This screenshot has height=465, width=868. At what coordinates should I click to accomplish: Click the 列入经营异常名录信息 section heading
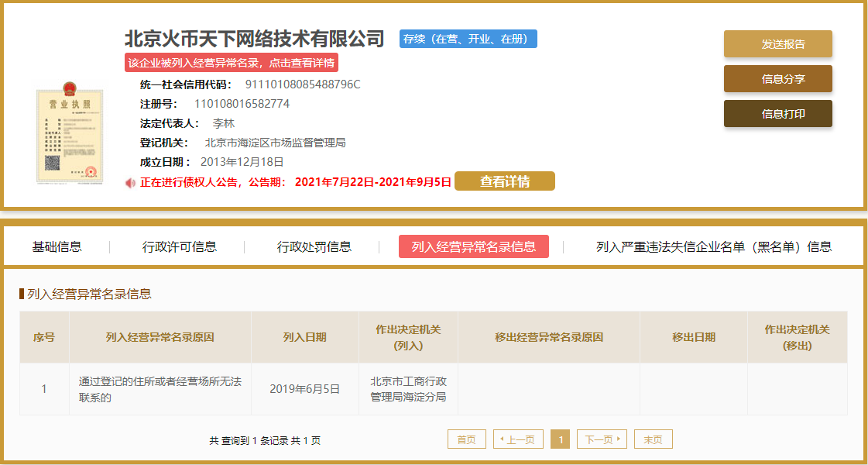point(89,294)
